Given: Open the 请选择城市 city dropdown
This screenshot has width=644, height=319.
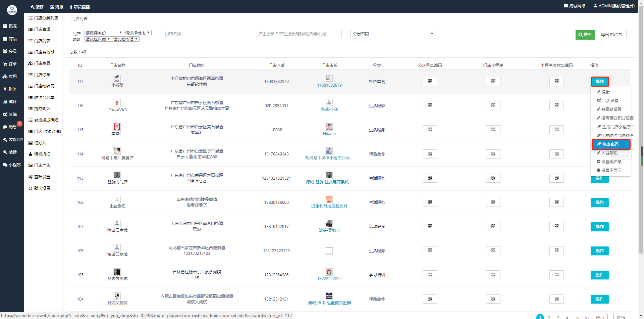Looking at the screenshot, I should (138, 33).
